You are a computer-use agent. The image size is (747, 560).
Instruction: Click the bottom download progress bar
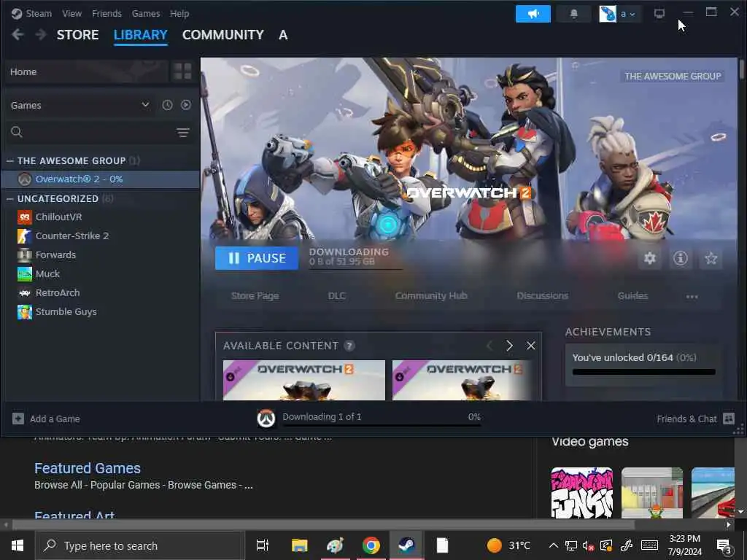(x=382, y=425)
